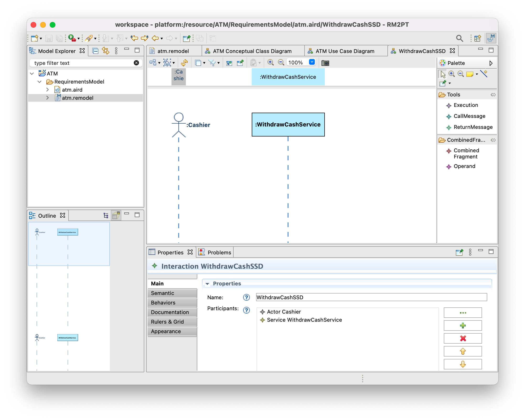
Task: Click the ellipsis participants button
Action: (x=462, y=313)
